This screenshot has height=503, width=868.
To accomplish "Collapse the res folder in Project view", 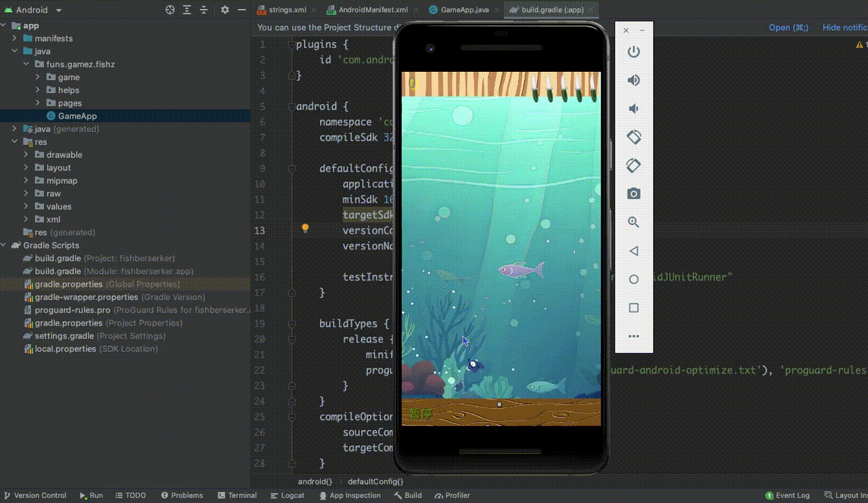I will coord(14,142).
